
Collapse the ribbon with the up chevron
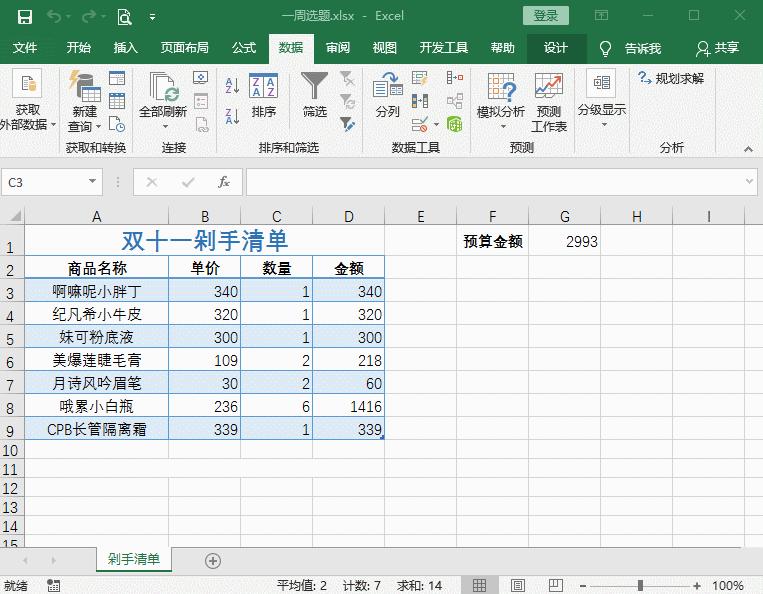(x=748, y=149)
